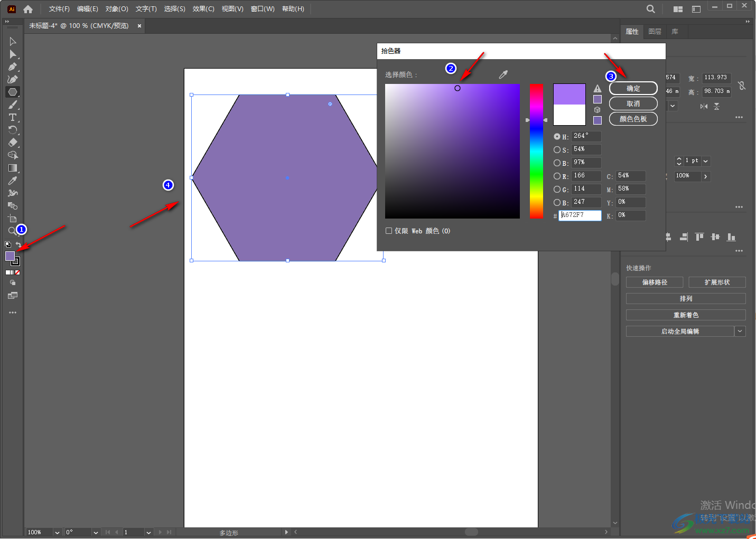Select the Eraser tool
Viewport: 756px width, 539px height.
(x=13, y=143)
